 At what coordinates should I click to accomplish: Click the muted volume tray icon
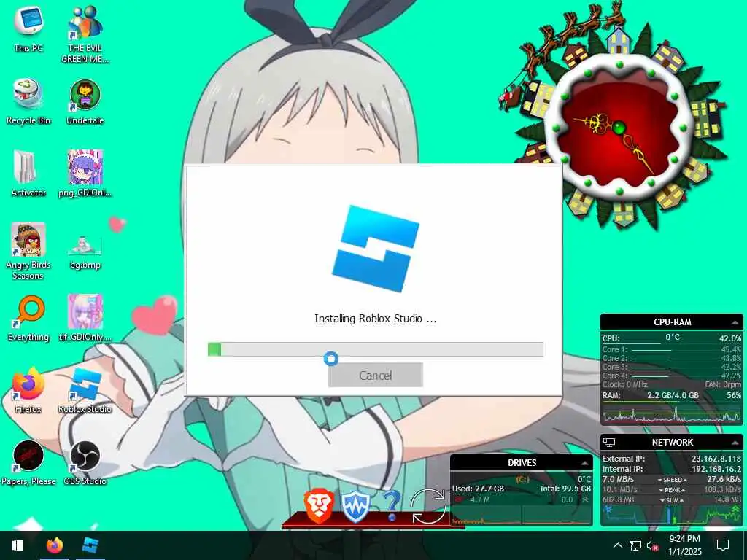coord(652,545)
